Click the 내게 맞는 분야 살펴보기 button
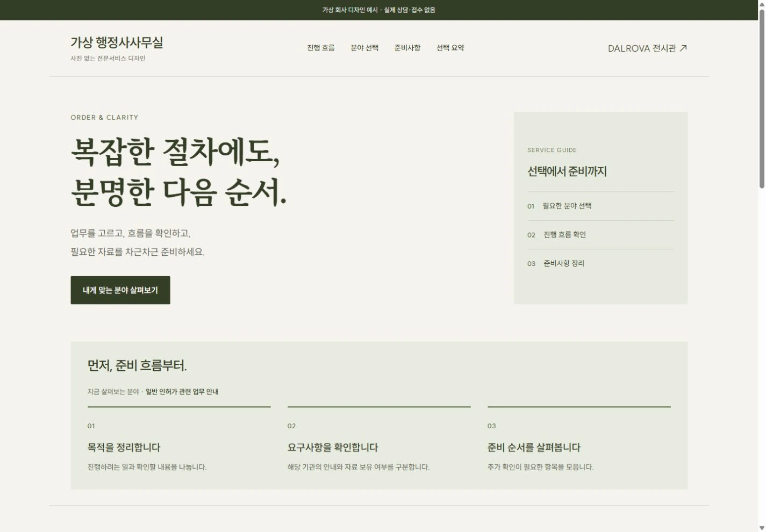The image size is (766, 532). 120,290
